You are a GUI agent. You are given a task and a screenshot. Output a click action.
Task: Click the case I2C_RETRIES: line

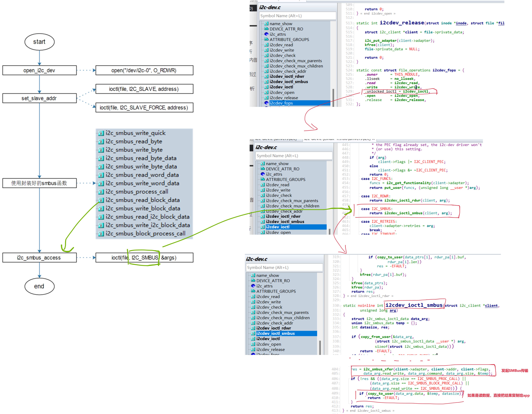coord(379,221)
